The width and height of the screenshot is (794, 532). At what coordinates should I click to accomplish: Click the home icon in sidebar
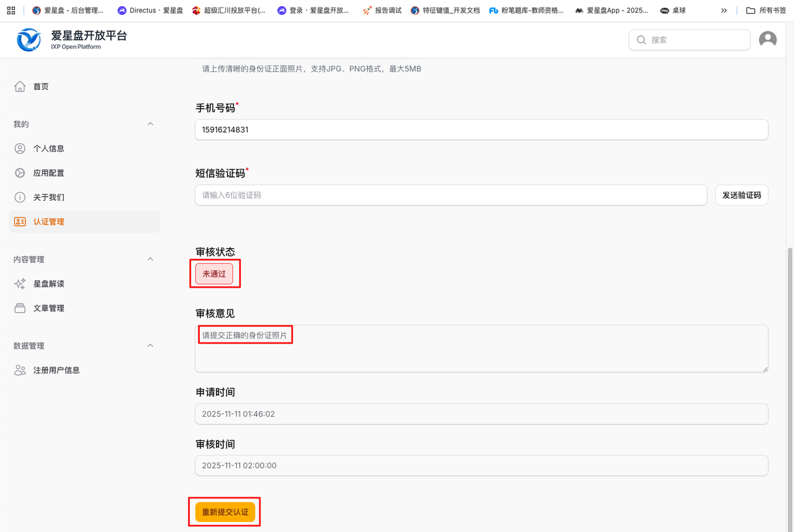pyautogui.click(x=20, y=87)
